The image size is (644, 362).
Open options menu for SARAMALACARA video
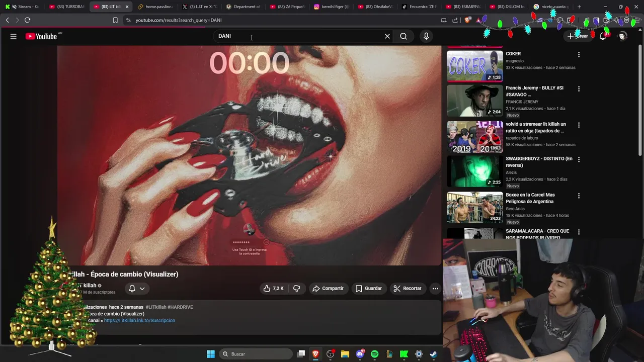point(579,232)
